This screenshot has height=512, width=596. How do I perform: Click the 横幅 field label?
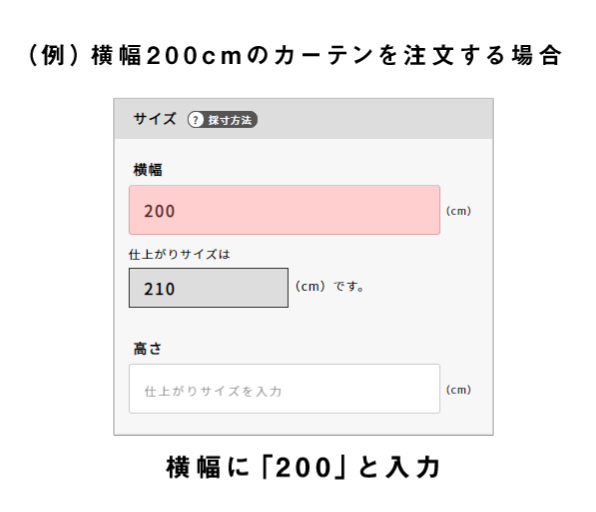point(147,170)
